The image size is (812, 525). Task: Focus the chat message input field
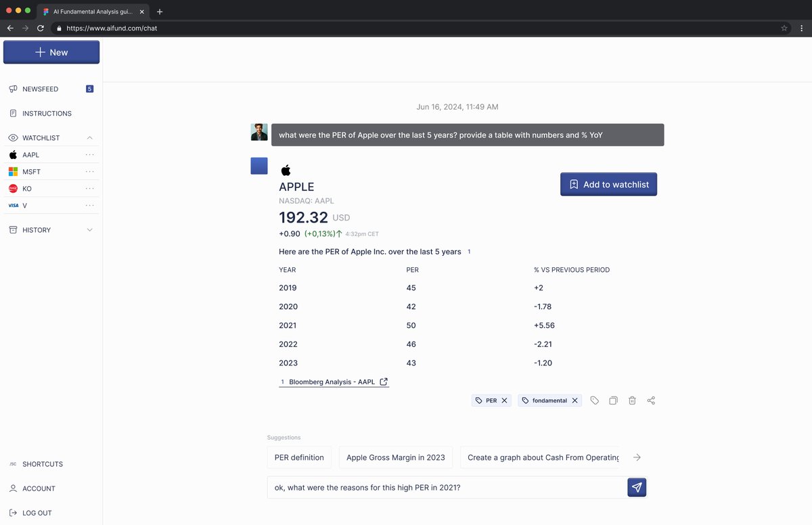click(447, 488)
